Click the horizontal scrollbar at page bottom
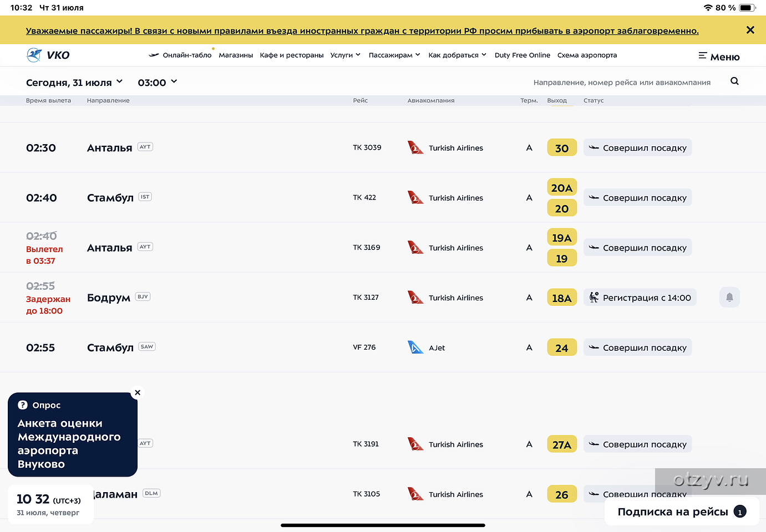Screen dimensions: 766x532 tap(383, 525)
